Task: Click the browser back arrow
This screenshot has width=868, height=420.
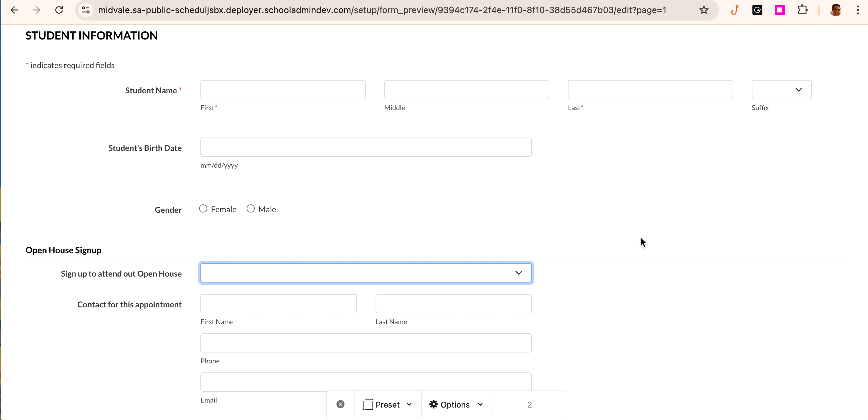Action: 14,10
